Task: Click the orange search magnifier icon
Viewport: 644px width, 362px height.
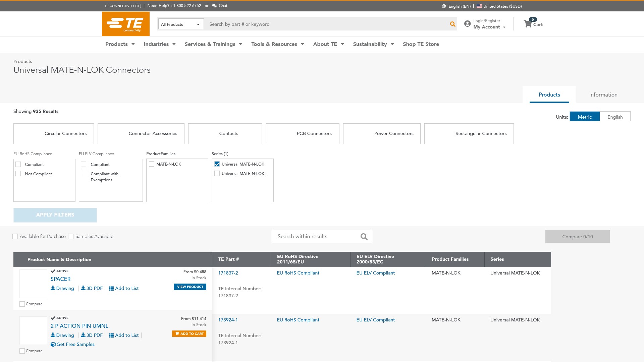Action: tap(453, 24)
